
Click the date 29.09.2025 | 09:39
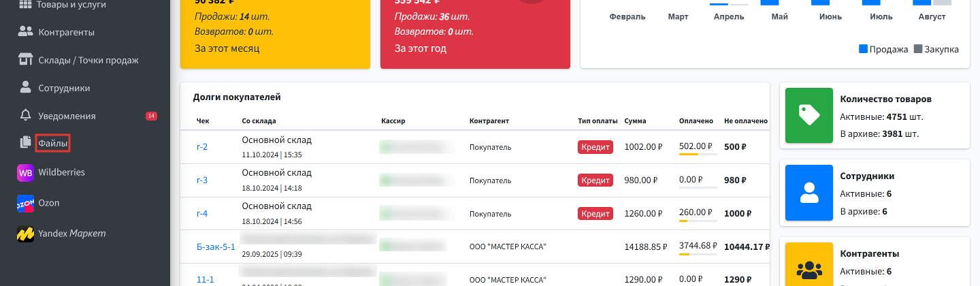[x=272, y=254]
